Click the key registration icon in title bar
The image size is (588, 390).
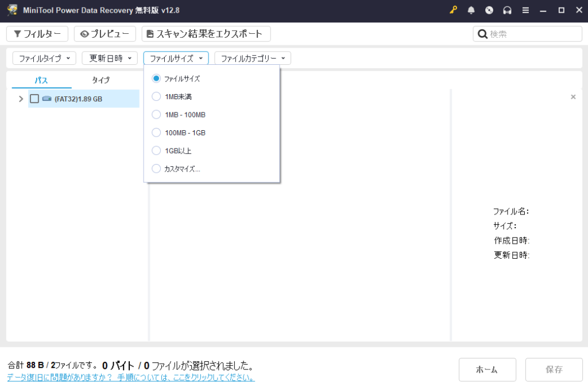point(454,10)
